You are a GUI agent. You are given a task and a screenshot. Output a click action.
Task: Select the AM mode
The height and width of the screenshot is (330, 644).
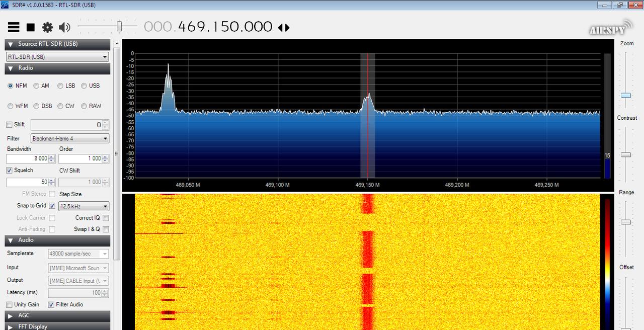tap(36, 86)
